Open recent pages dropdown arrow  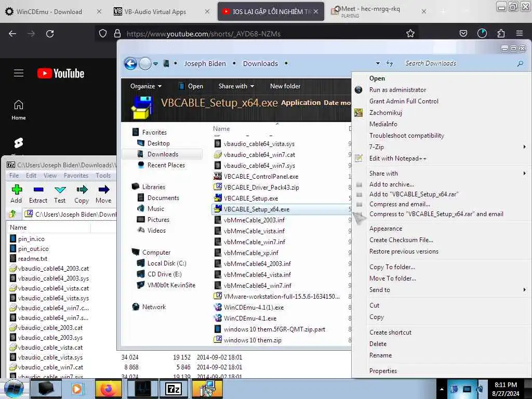155,64
